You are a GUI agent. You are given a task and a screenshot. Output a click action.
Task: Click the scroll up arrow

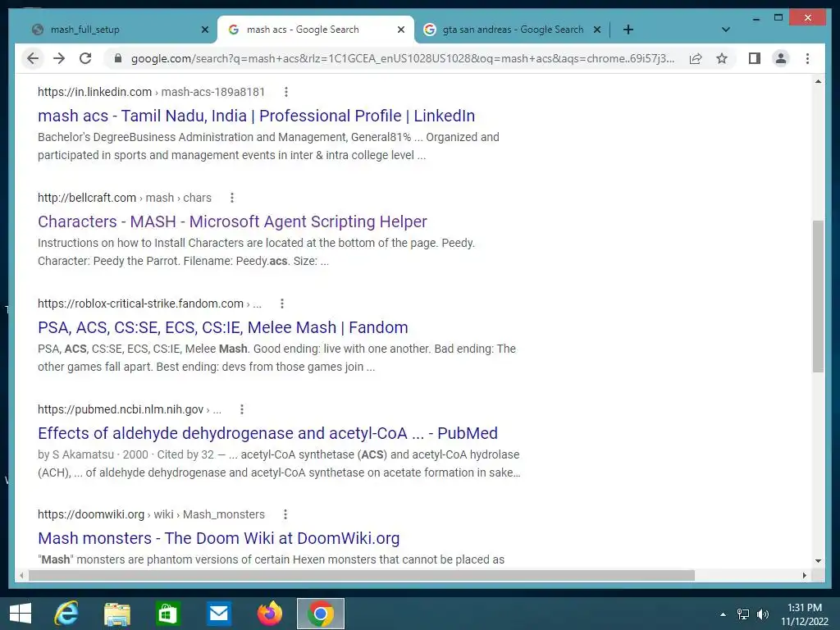818,81
